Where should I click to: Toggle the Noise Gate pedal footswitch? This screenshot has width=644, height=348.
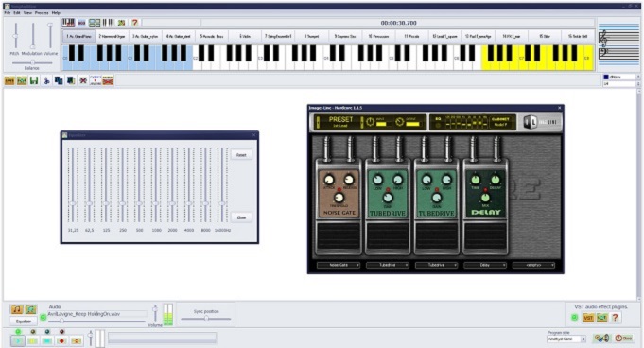click(x=339, y=236)
